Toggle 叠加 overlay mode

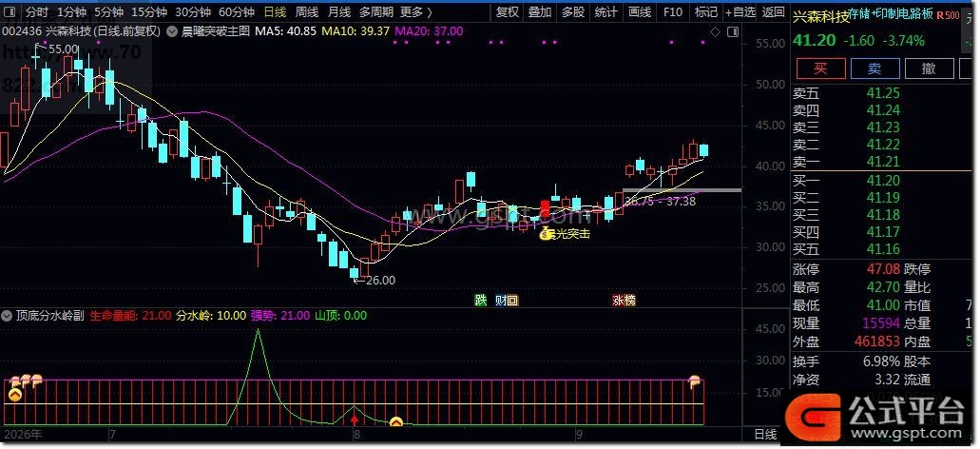(x=540, y=11)
